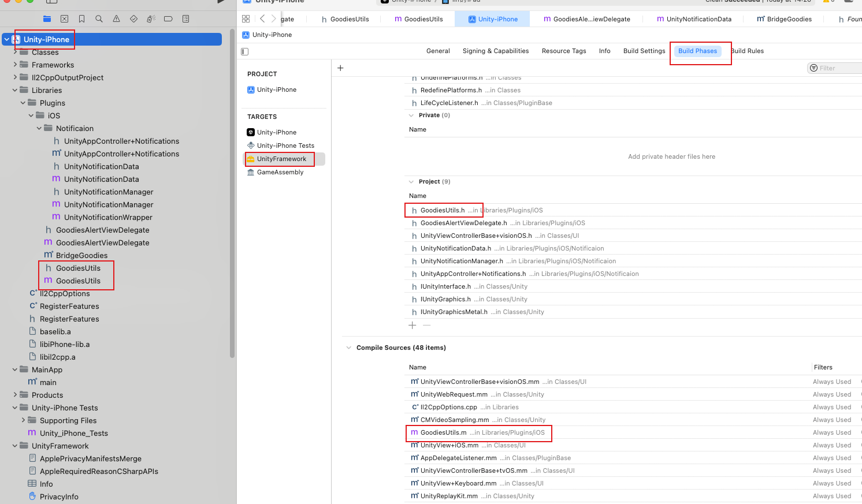Screen dimensions: 862x504
Task: Open the Bookmark navigator icon
Action: coord(82,19)
